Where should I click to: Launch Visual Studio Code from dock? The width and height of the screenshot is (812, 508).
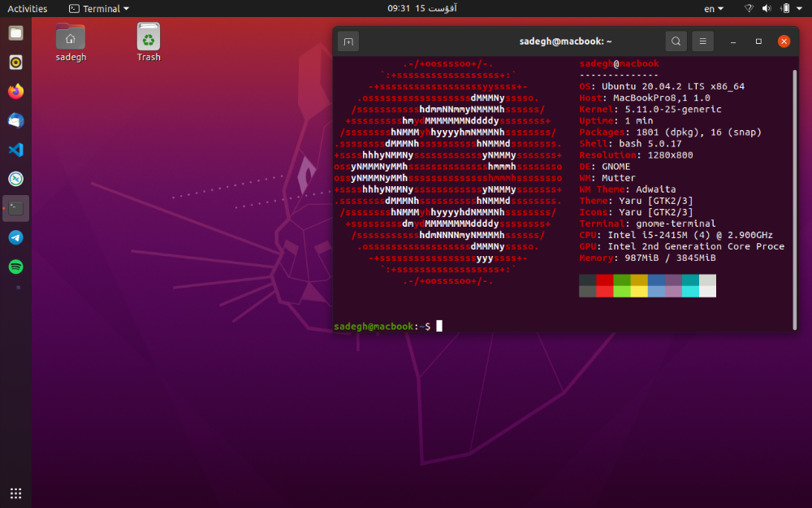pos(15,150)
